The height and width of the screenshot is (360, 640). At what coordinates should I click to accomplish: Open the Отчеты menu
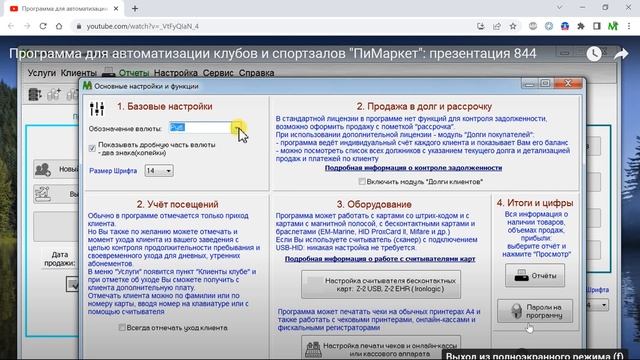134,73
